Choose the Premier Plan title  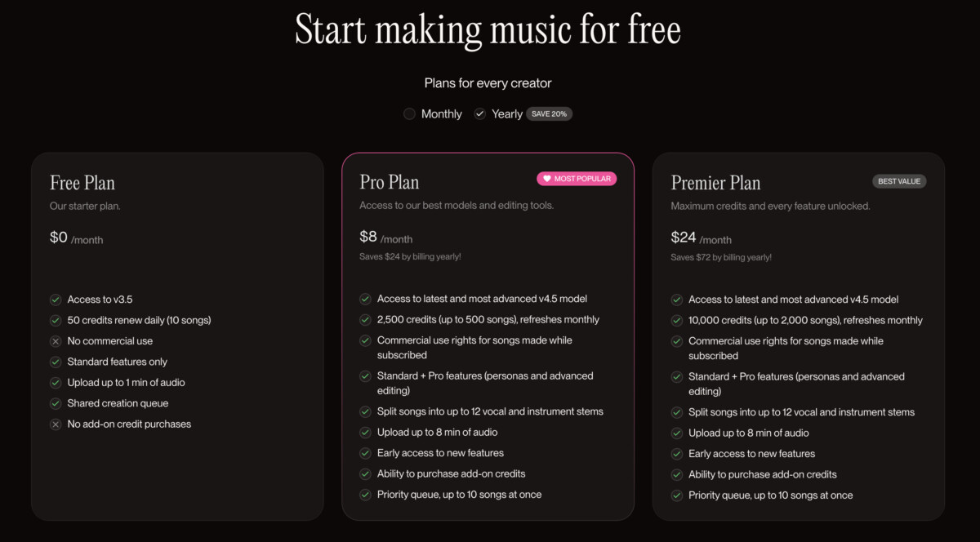click(715, 183)
